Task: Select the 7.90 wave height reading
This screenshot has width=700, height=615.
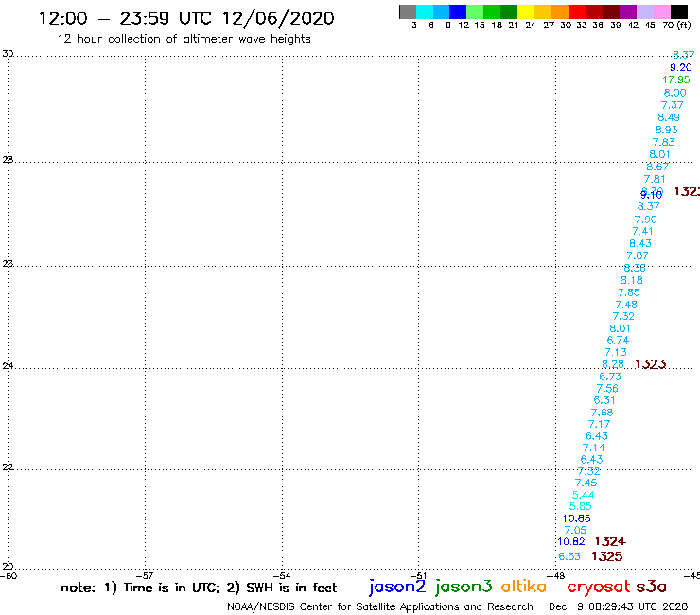Action: (x=645, y=220)
